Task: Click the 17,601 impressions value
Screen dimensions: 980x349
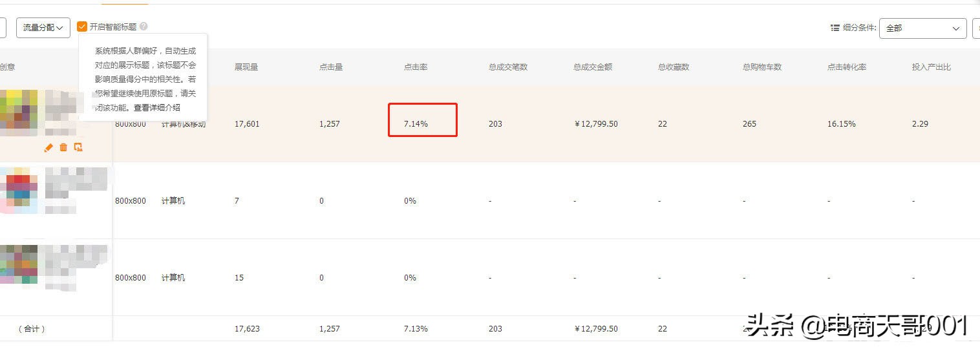Action: 247,124
